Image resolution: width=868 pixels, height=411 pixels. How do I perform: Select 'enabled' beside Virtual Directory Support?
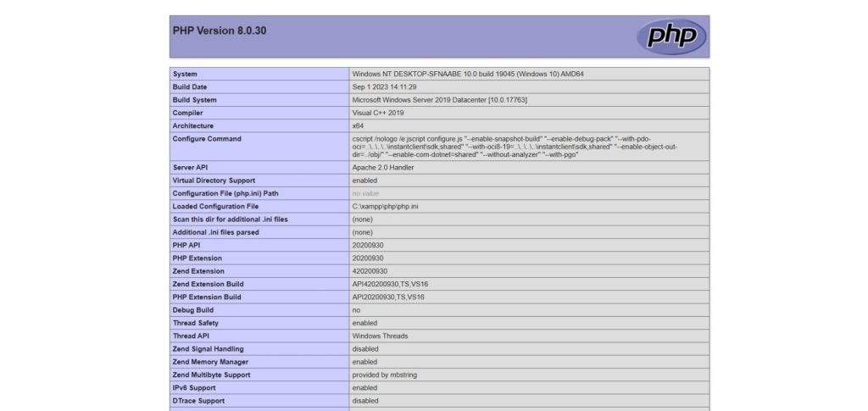pos(364,181)
